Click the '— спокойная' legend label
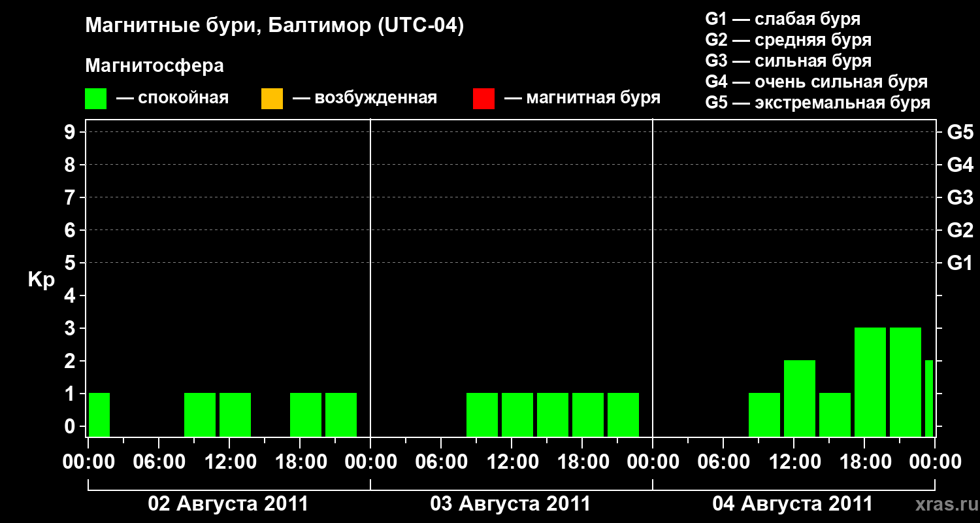Image resolution: width=980 pixels, height=523 pixels. point(172,98)
